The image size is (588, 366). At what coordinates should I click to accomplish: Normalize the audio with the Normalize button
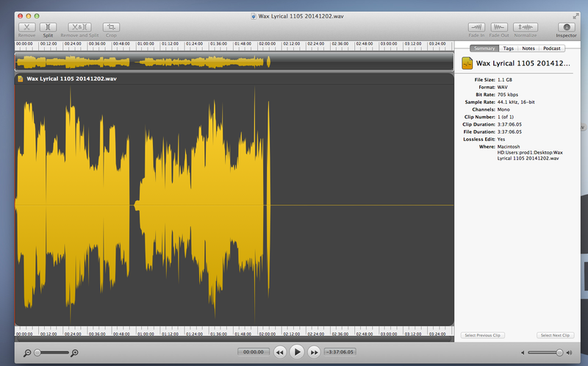coord(525,26)
